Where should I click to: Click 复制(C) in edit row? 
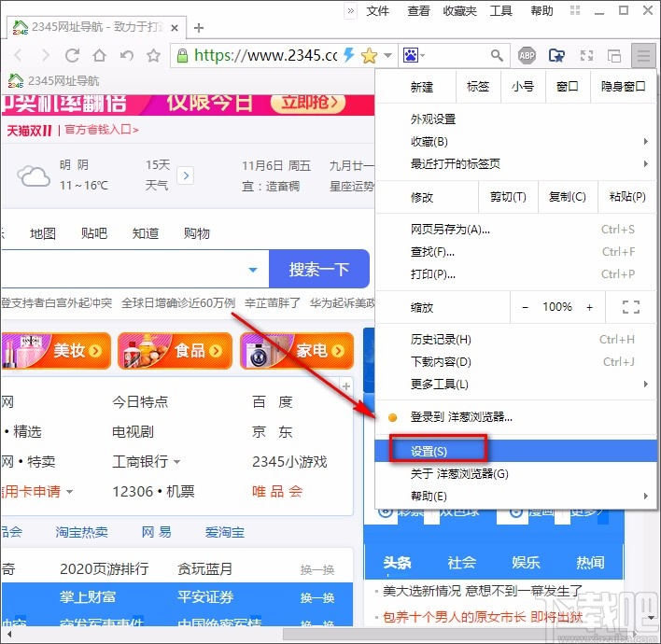point(568,197)
